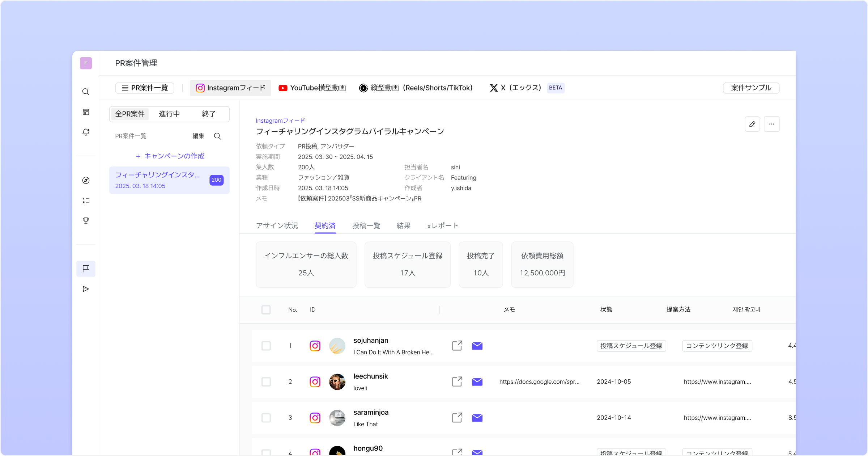Check the checkbox for saraminjoa row
868x456 pixels.
tap(266, 418)
